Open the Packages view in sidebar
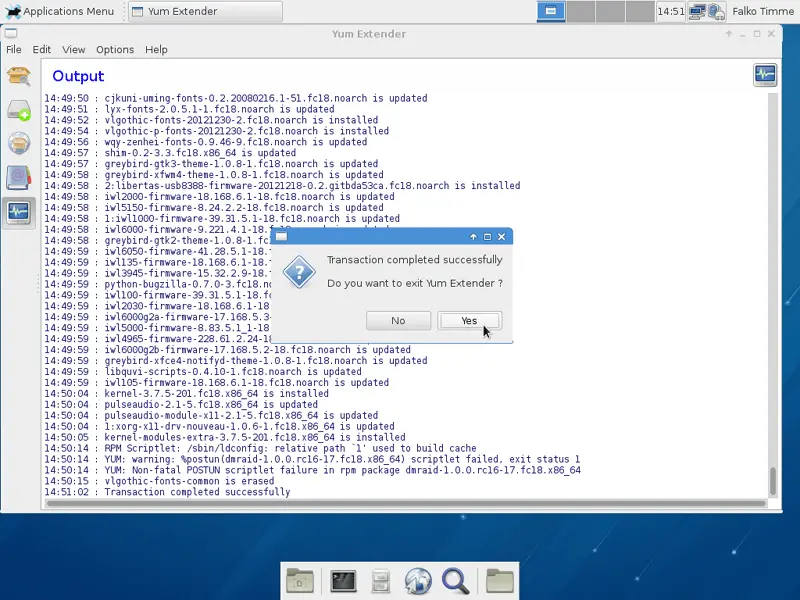This screenshot has width=800, height=600. (x=18, y=77)
